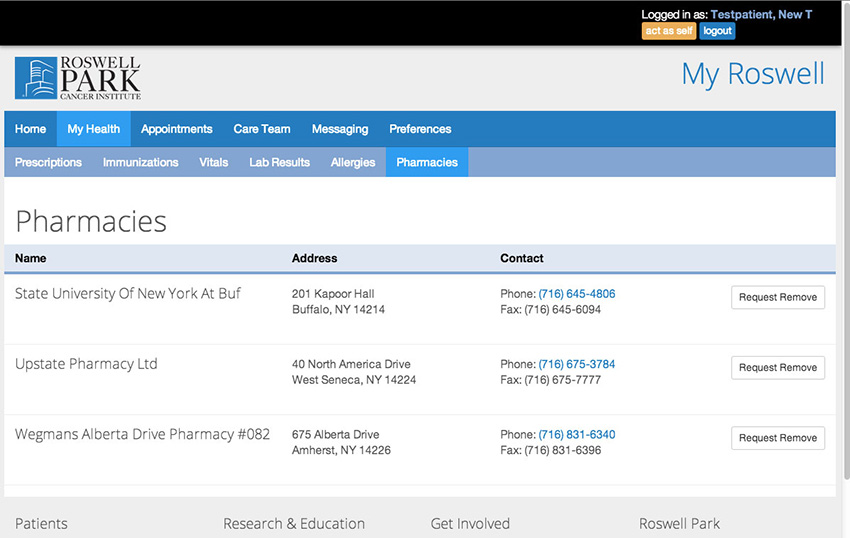850x538 pixels.
Task: Click 'Buffalo, NY 14214' text
Action: (x=338, y=310)
